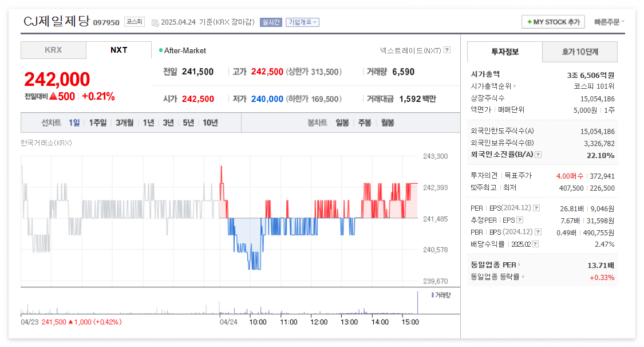Expand the 빠른주문 dropdown menu
Screen dimensions: 644x347
[x=609, y=21]
